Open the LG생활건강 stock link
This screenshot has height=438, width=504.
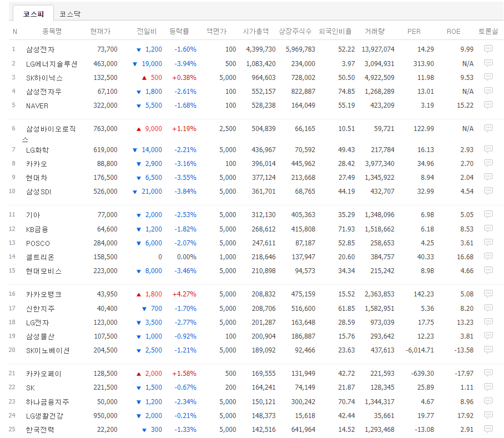pos(44,416)
